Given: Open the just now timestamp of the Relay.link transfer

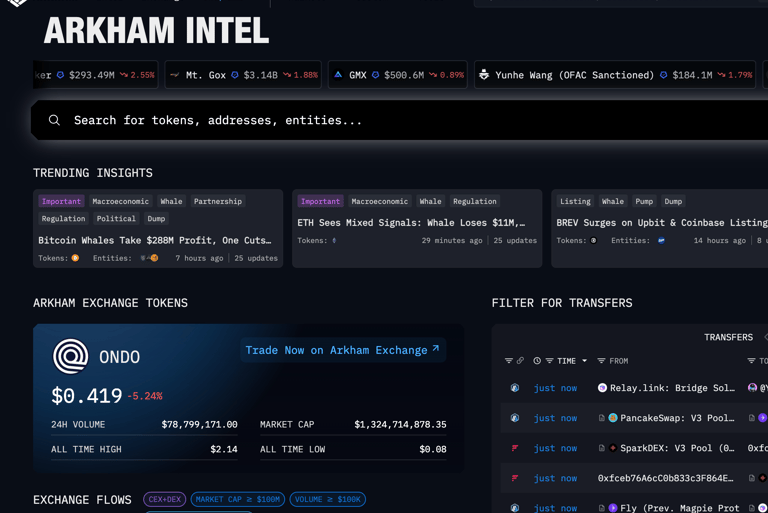Looking at the screenshot, I should pyautogui.click(x=555, y=388).
